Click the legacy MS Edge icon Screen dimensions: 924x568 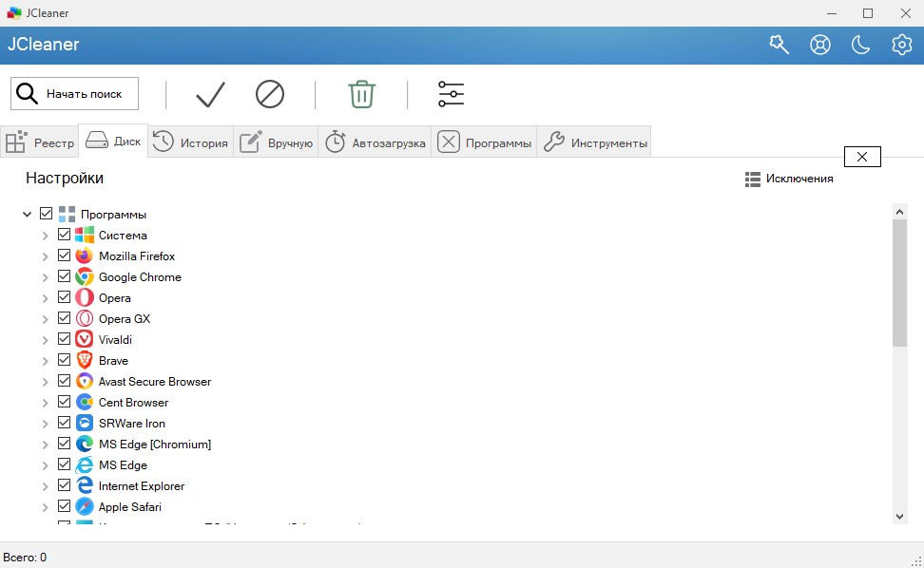coord(85,465)
